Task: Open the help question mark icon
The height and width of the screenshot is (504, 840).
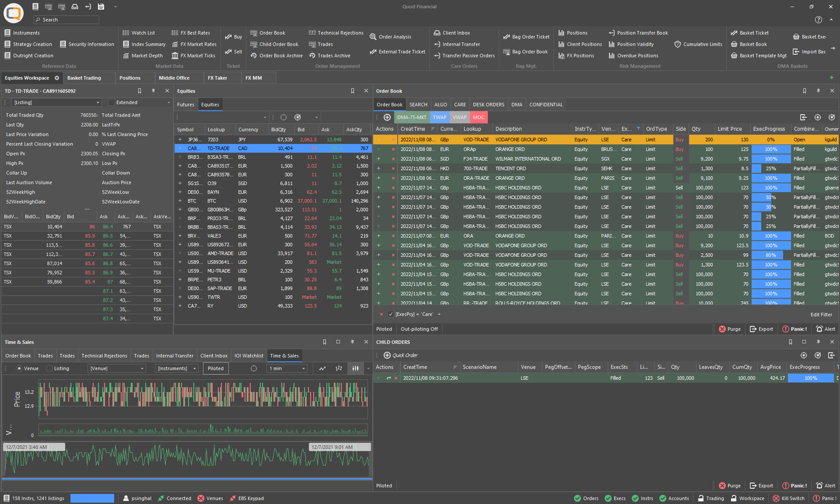Action: (818, 20)
